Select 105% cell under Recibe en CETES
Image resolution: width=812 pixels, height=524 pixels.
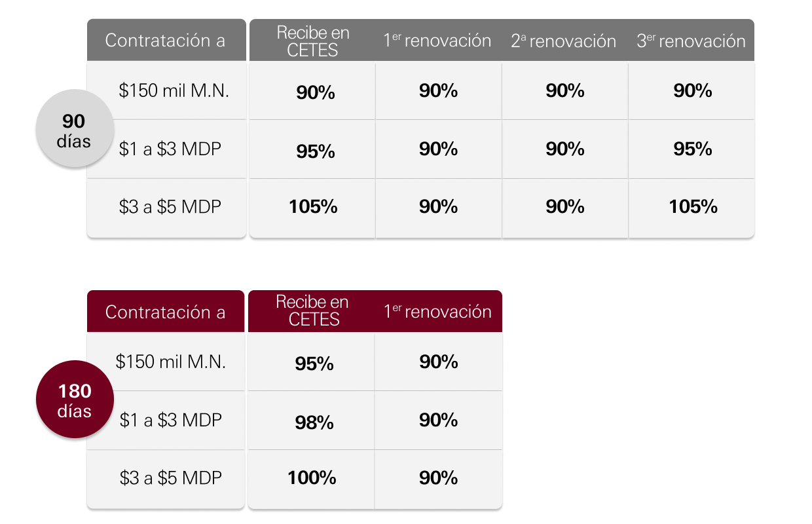coord(313,208)
